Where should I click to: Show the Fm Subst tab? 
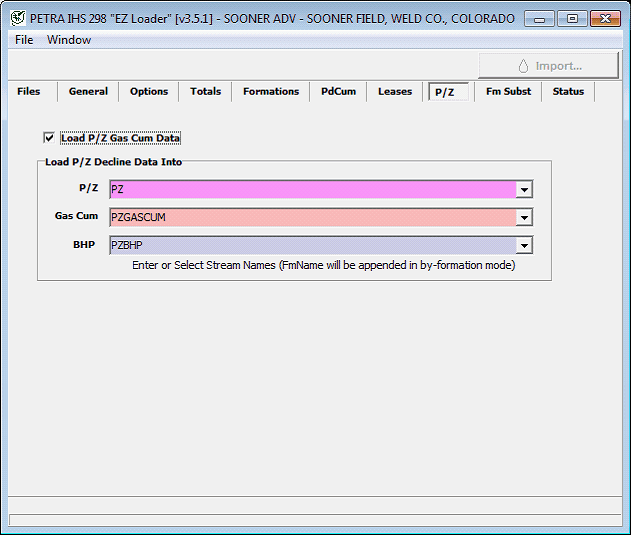(508, 92)
